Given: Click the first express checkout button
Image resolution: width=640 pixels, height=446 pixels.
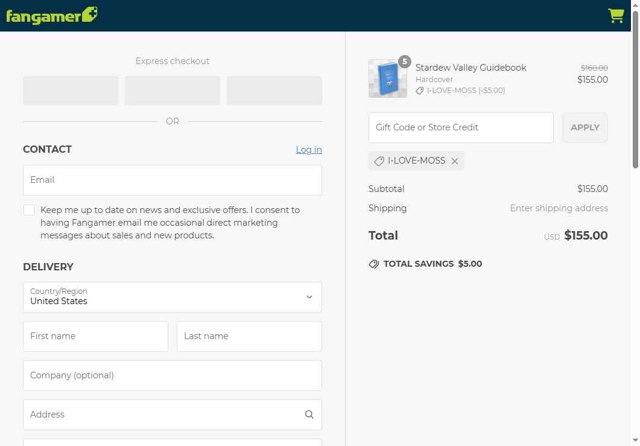Looking at the screenshot, I should 70,90.
